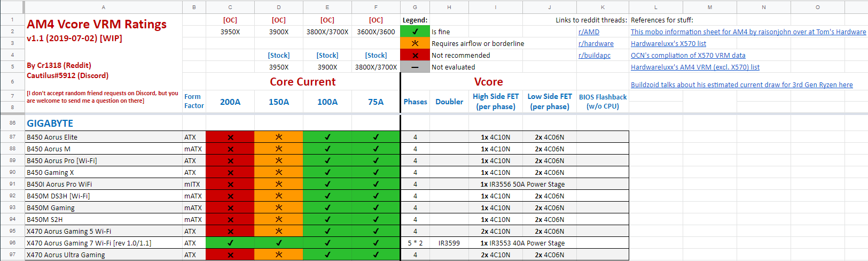Click the 'B450M DS3H [Wi-Fi]' cell

pyautogui.click(x=104, y=196)
